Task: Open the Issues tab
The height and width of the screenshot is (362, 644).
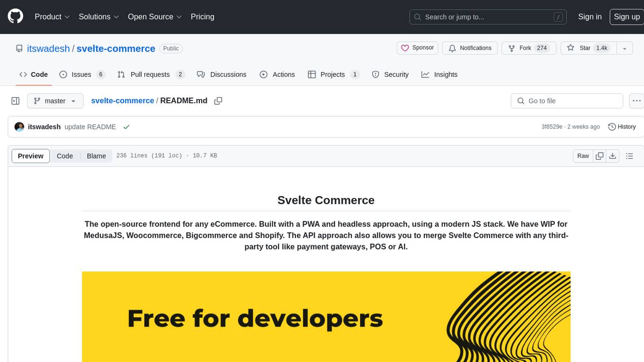Action: 81,74
